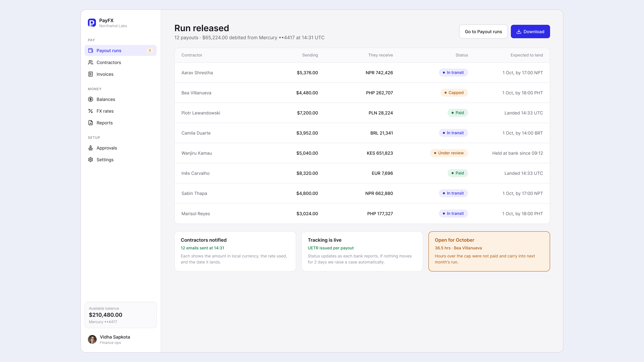Click the NPR 742,426 amount

(x=379, y=73)
